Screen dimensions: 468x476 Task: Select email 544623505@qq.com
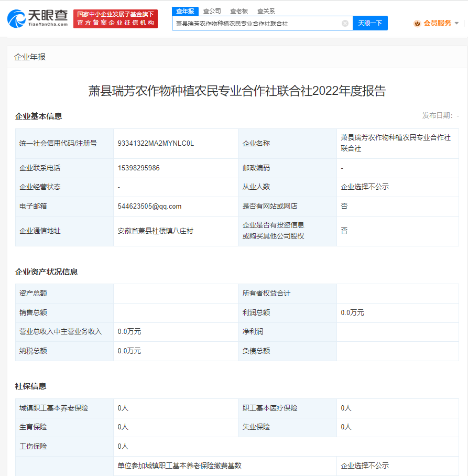coord(150,207)
